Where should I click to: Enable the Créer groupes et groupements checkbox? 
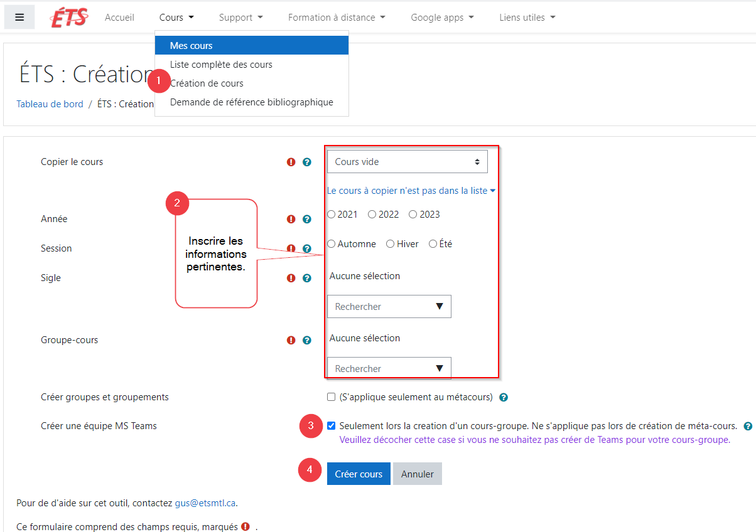tap(332, 397)
